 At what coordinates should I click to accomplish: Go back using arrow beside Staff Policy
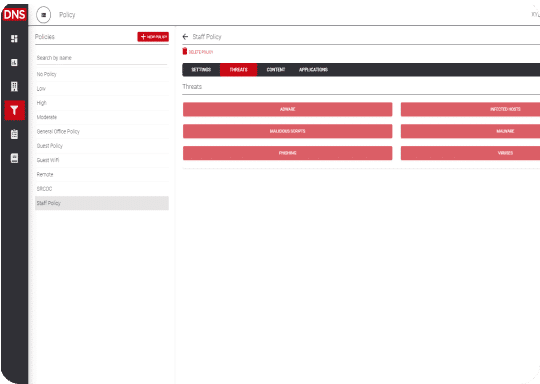pyautogui.click(x=185, y=37)
